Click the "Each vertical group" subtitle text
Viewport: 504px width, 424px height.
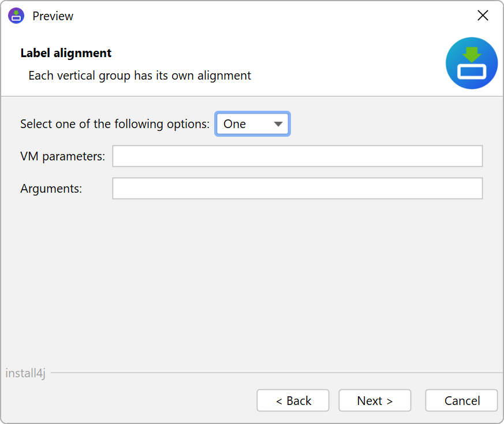pos(139,76)
